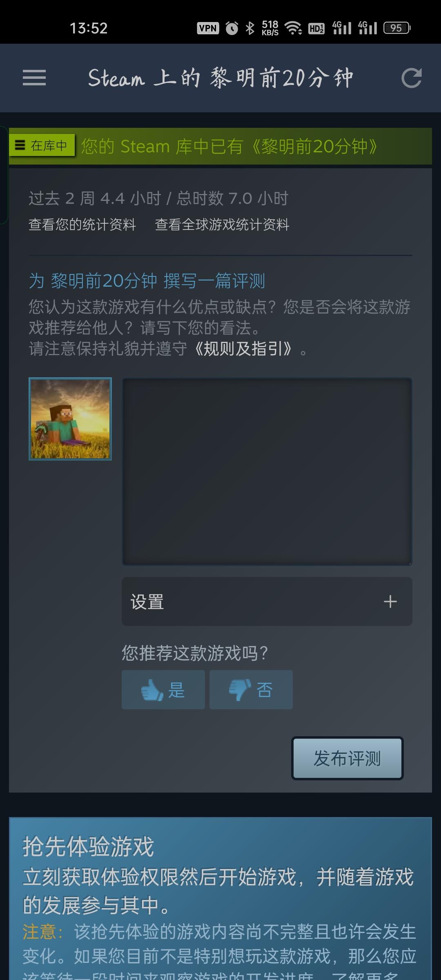Select 否 to not recommend game
The image size is (441, 980).
pos(251,690)
